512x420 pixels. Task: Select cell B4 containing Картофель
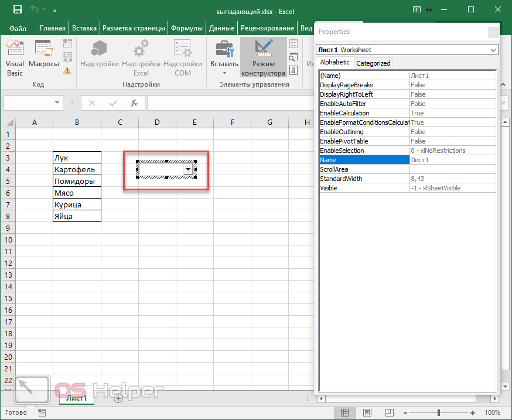(x=76, y=169)
